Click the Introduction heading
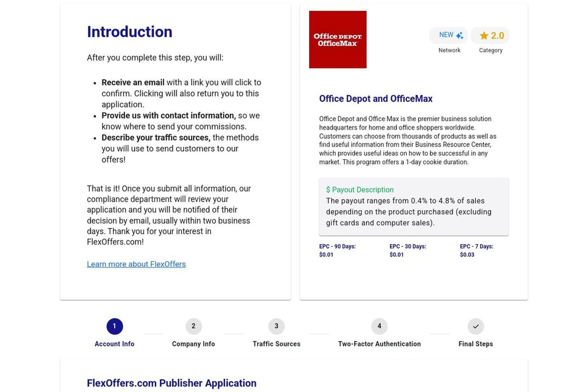 130,32
